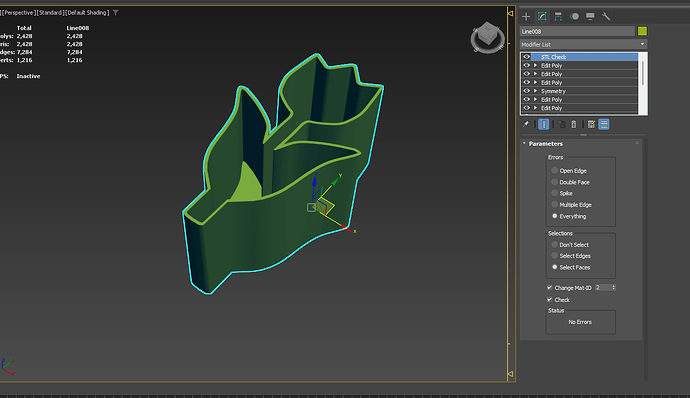The height and width of the screenshot is (398, 690).
Task: Click the Remove Modifier trash icon
Action: point(573,125)
